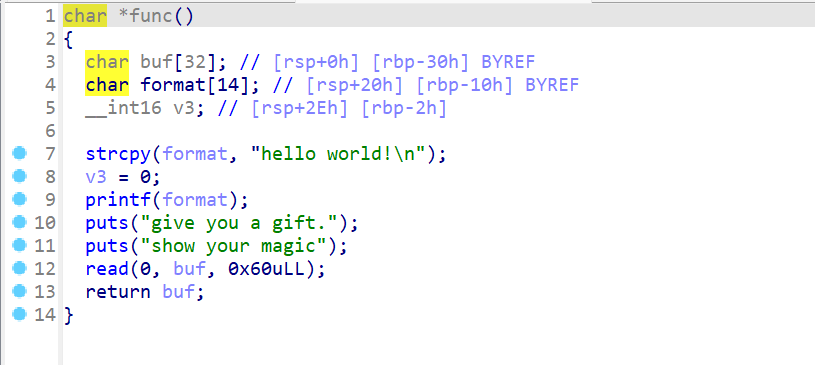Toggle breakpoint dot on line 14
This screenshot has height=365, width=815.
pyautogui.click(x=19, y=314)
